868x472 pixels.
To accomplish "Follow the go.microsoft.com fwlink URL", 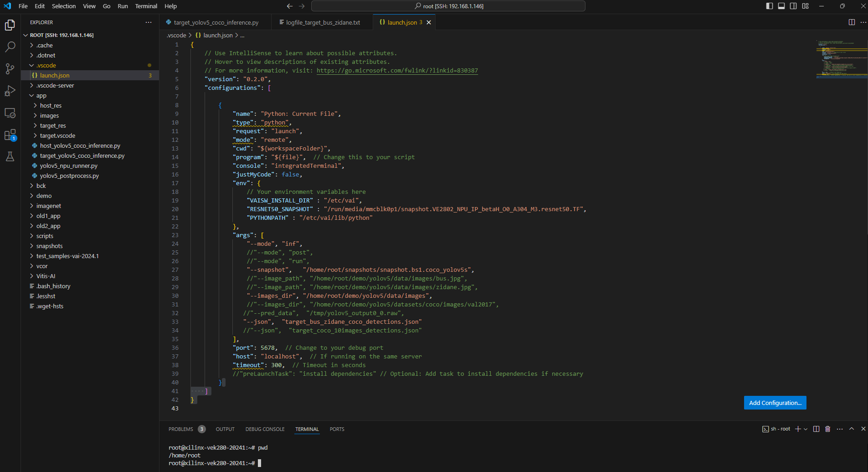I will click(397, 71).
